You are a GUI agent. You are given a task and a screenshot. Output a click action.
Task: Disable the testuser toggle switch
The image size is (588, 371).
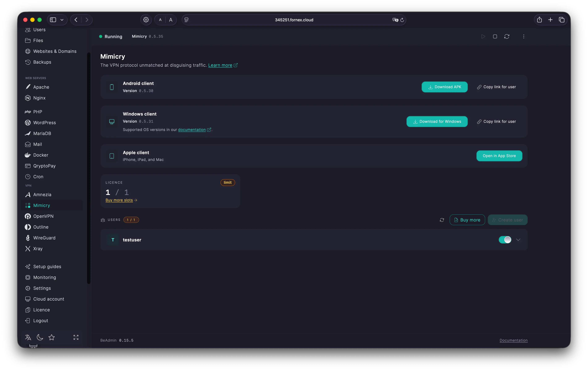click(x=505, y=240)
